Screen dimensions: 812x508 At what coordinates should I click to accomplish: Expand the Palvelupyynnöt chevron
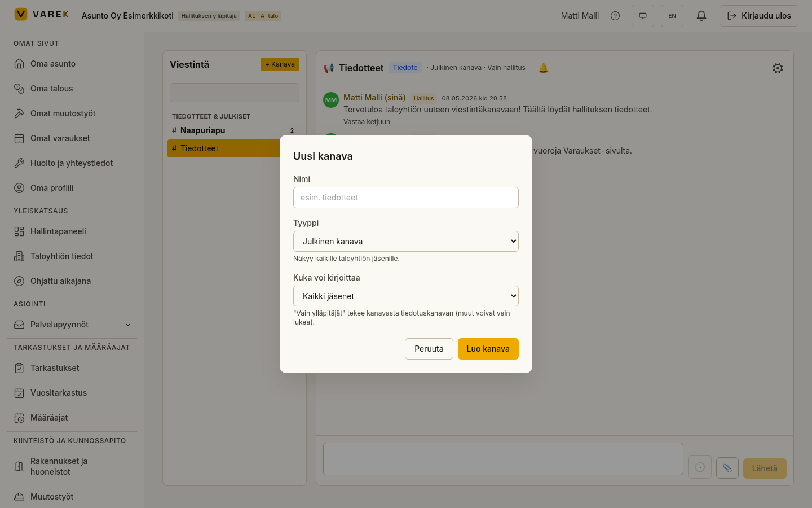[x=128, y=325]
